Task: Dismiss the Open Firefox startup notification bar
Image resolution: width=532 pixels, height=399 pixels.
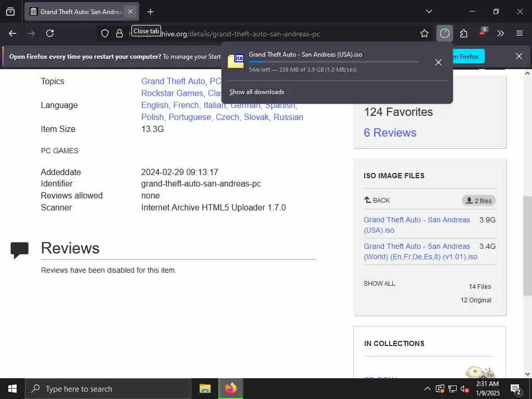Action: (519, 56)
